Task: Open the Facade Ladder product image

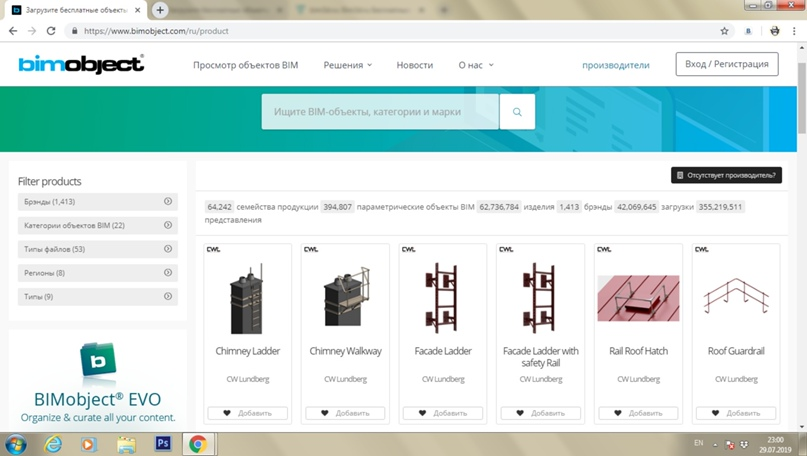Action: (x=442, y=298)
